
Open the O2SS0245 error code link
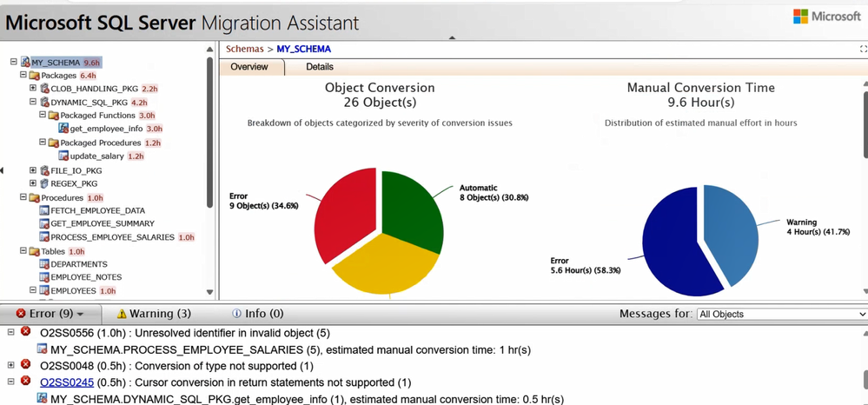click(67, 382)
